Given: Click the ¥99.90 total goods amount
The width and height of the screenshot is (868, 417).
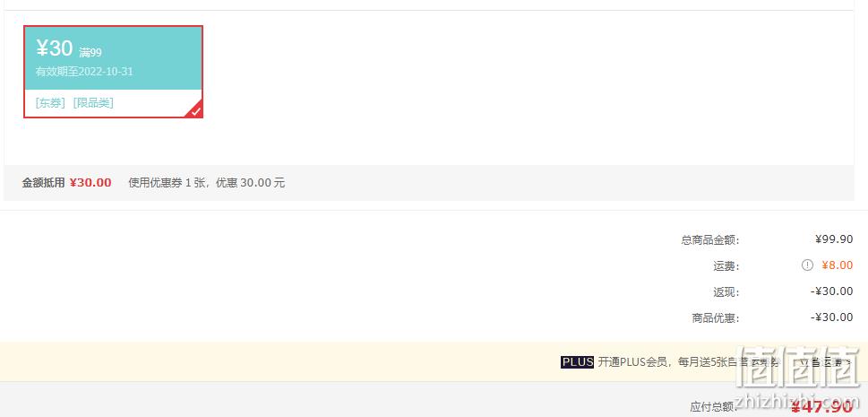Looking at the screenshot, I should click(834, 239).
